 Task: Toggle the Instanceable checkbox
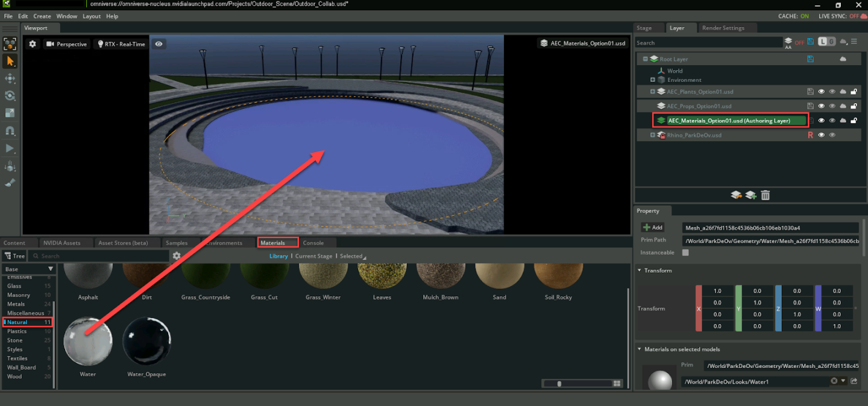click(685, 253)
